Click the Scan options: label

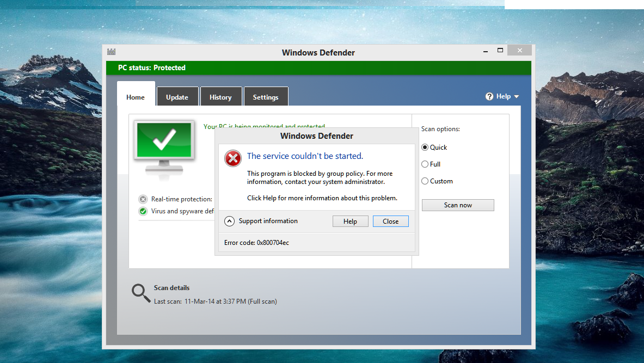click(x=440, y=129)
